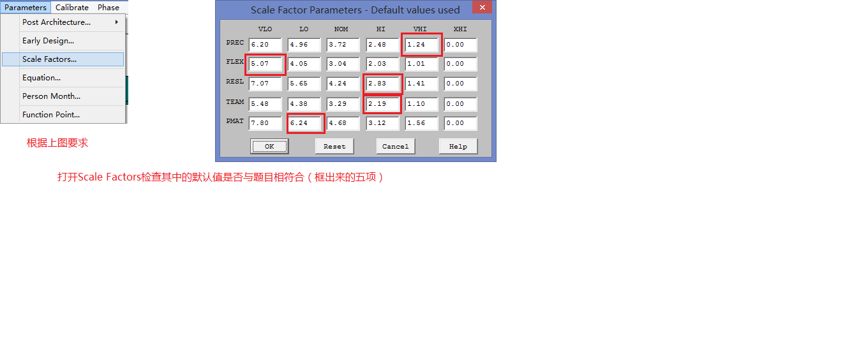868x347 pixels.
Task: Open Function Point menu entry
Action: (63, 115)
